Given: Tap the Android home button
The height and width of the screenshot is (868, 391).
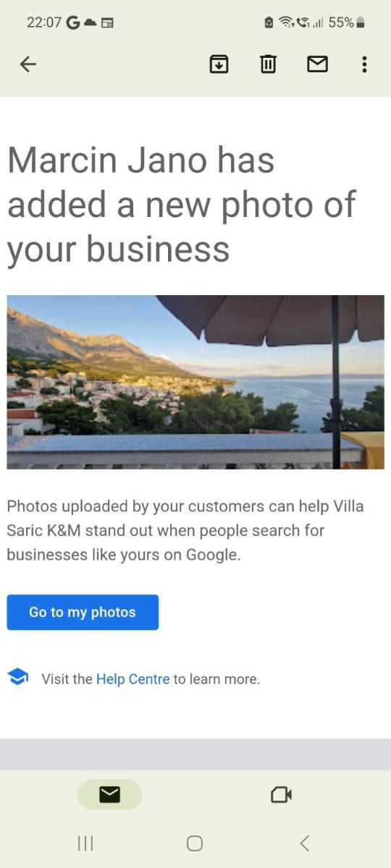Looking at the screenshot, I should (195, 843).
